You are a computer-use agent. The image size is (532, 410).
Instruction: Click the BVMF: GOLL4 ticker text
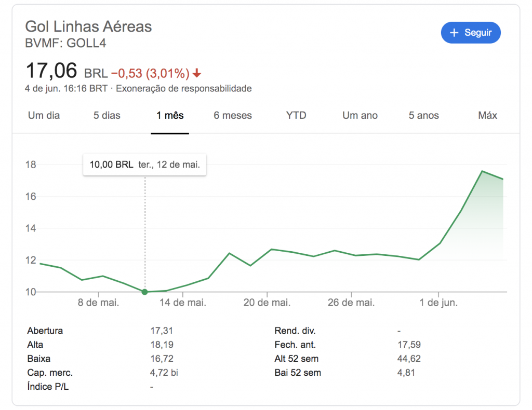click(x=65, y=43)
